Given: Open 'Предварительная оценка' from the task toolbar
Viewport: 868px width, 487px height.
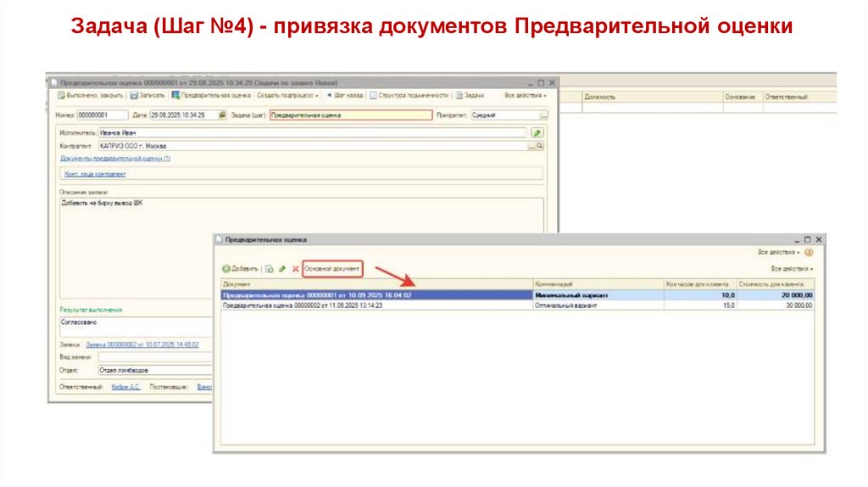Looking at the screenshot, I should coord(211,96).
